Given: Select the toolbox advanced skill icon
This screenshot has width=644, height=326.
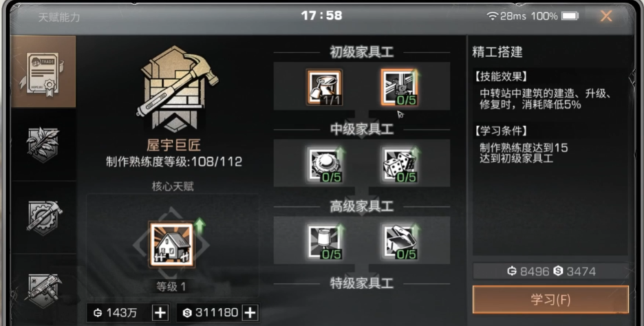Looking at the screenshot, I should coord(400,242).
